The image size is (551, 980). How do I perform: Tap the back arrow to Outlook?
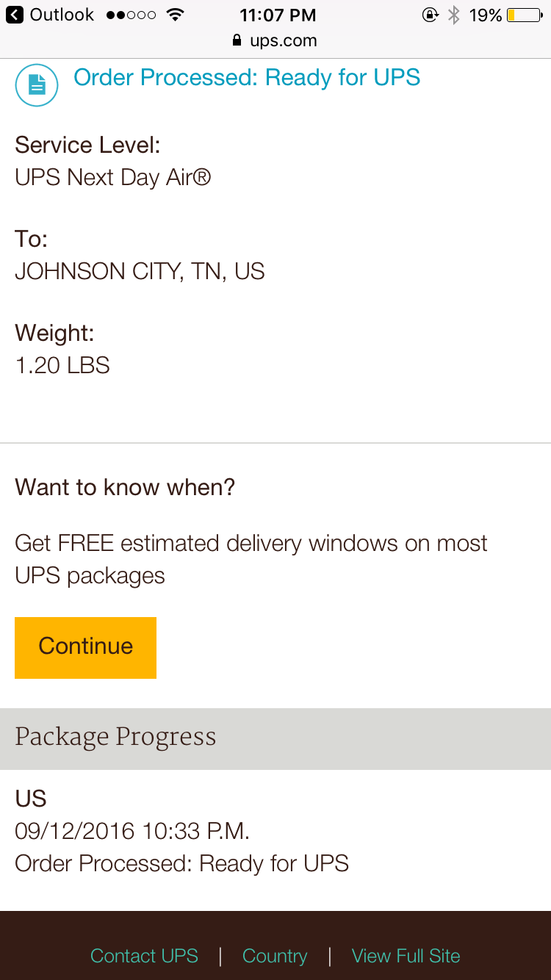click(x=14, y=15)
